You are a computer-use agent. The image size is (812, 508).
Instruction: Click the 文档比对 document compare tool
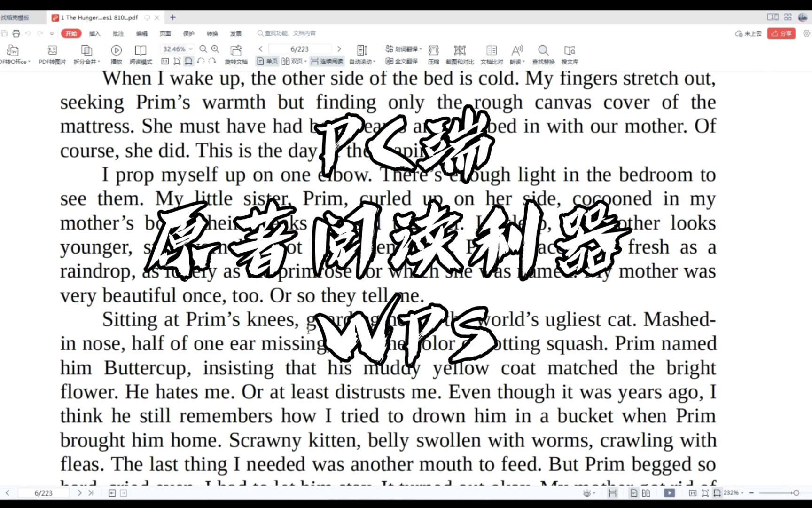492,55
